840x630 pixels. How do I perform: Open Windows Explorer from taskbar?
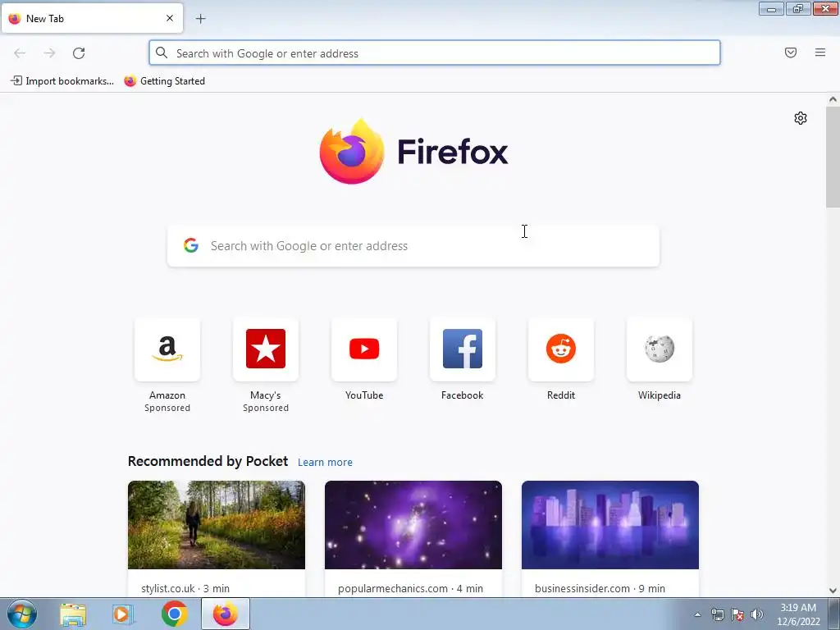(73, 614)
